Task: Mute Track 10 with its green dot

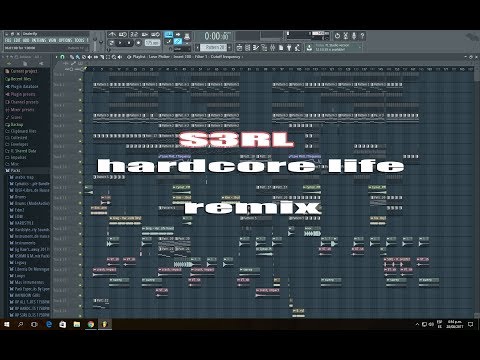Action: 80,172
